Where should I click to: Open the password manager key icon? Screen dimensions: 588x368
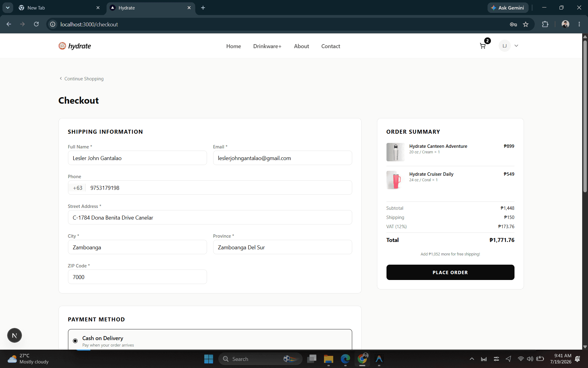(513, 24)
